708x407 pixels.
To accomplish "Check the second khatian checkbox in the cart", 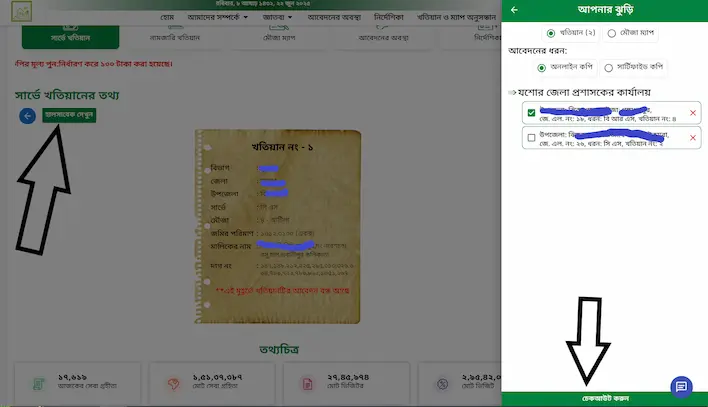I will point(531,137).
